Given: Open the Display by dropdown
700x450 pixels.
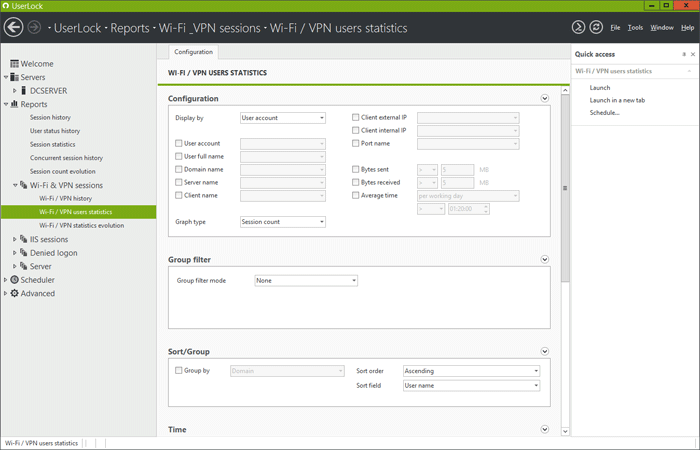Looking at the screenshot, I should click(x=283, y=118).
